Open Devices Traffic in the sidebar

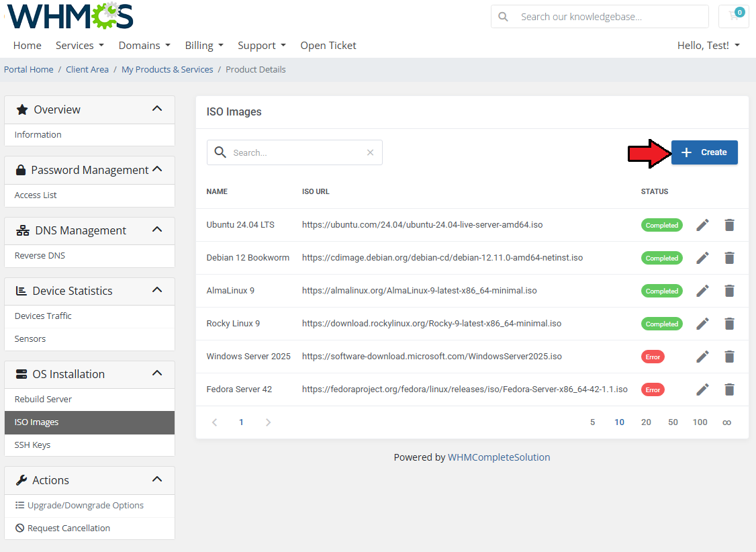click(90, 316)
